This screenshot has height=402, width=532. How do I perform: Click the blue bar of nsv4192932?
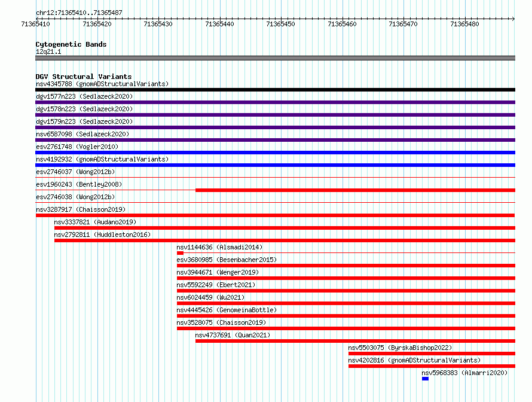click(275, 165)
